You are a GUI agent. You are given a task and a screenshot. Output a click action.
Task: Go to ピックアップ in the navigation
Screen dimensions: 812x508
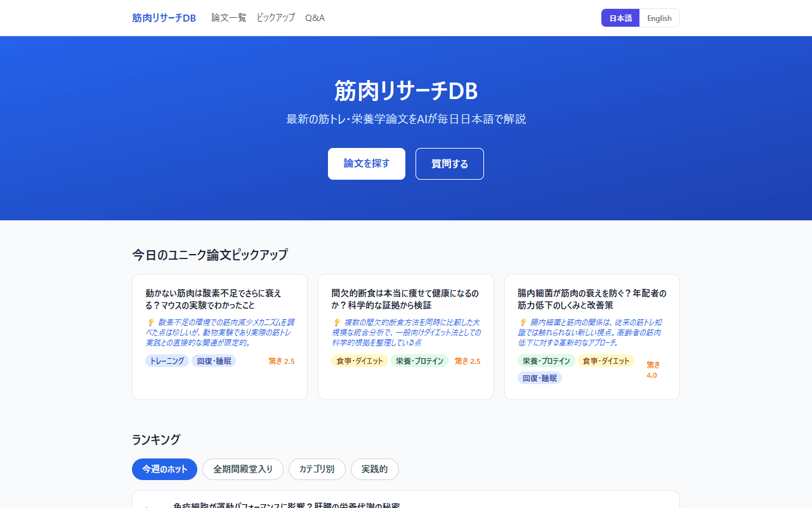[x=276, y=18]
